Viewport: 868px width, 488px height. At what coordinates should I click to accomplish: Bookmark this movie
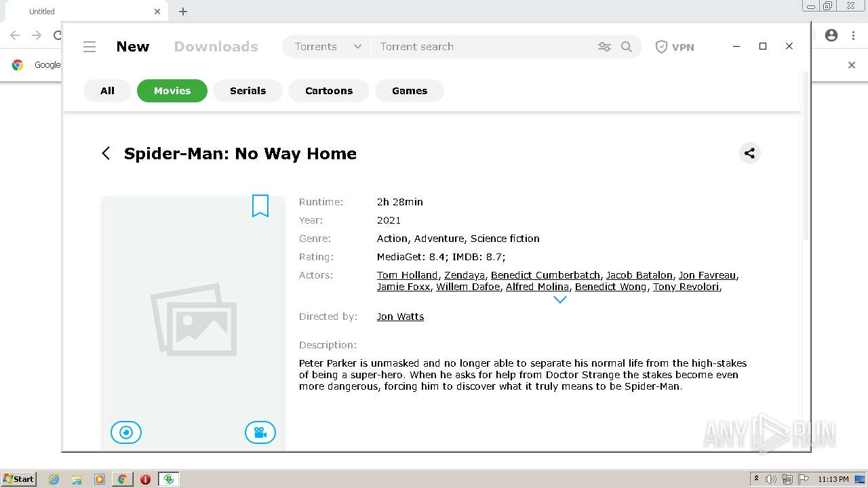point(260,206)
